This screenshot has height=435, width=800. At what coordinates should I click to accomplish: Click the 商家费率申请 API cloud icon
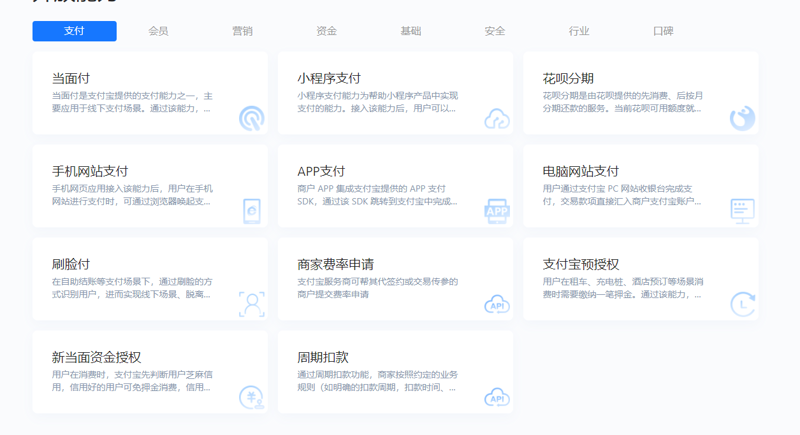(497, 304)
